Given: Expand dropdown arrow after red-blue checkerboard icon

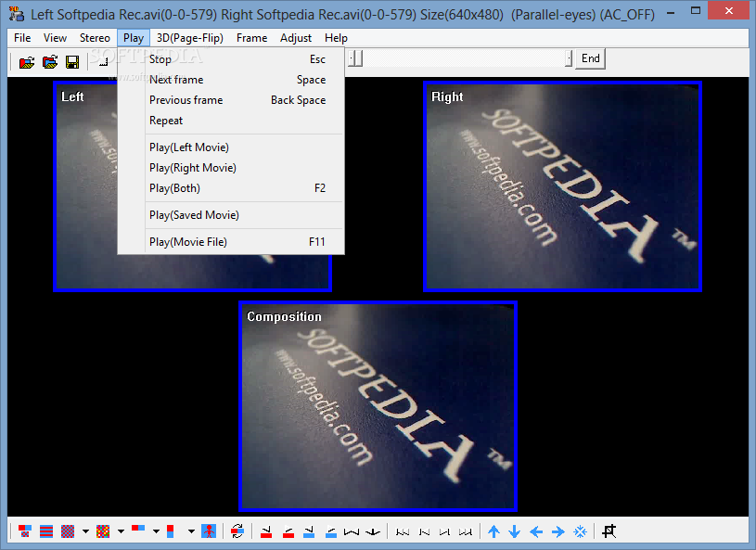Looking at the screenshot, I should point(85,531).
